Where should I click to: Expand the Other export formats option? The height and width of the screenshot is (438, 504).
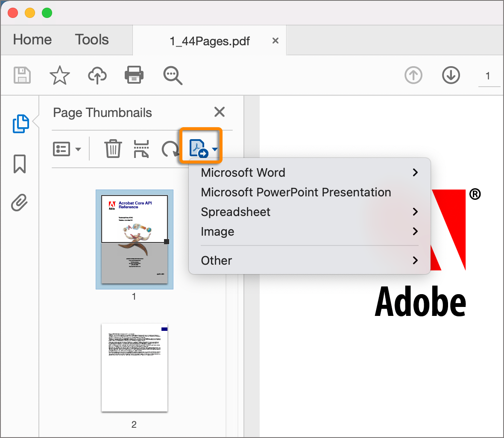click(216, 260)
